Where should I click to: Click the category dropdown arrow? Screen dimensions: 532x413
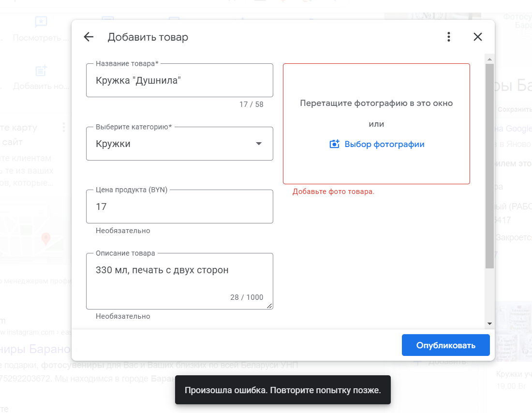click(259, 144)
